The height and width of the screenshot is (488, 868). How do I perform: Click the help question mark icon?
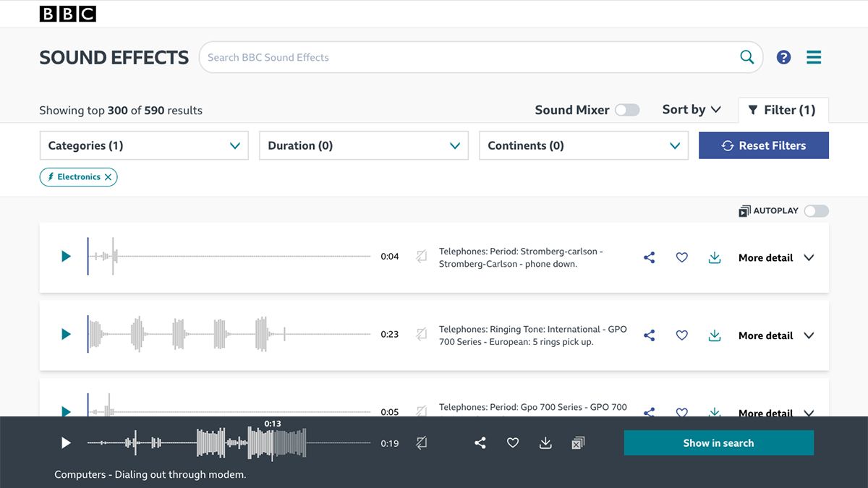[783, 56]
